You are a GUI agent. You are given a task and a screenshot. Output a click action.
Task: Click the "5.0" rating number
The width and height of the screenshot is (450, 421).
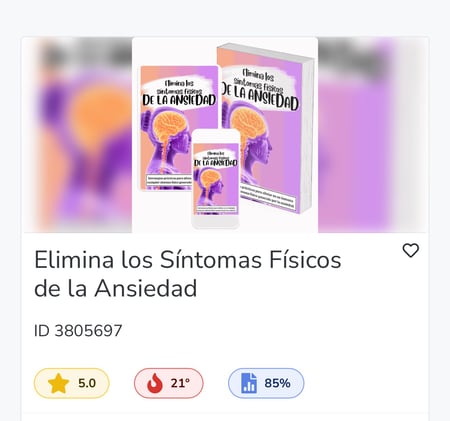[87, 383]
